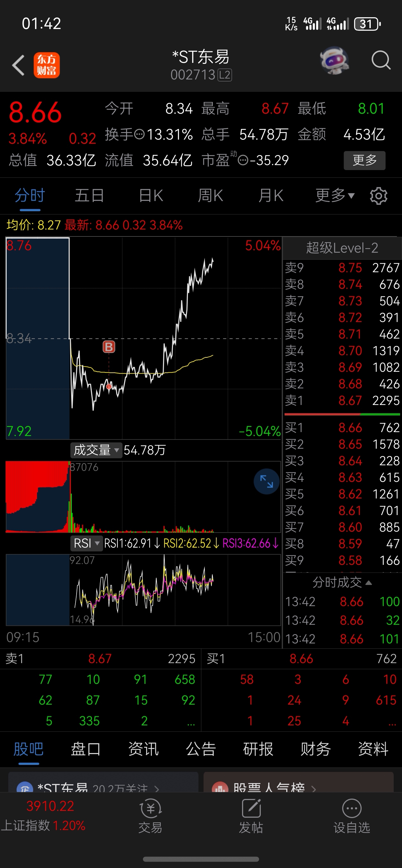This screenshot has width=402, height=868.
Task: Open the 成交量 indicator dropdown
Action: [96, 450]
